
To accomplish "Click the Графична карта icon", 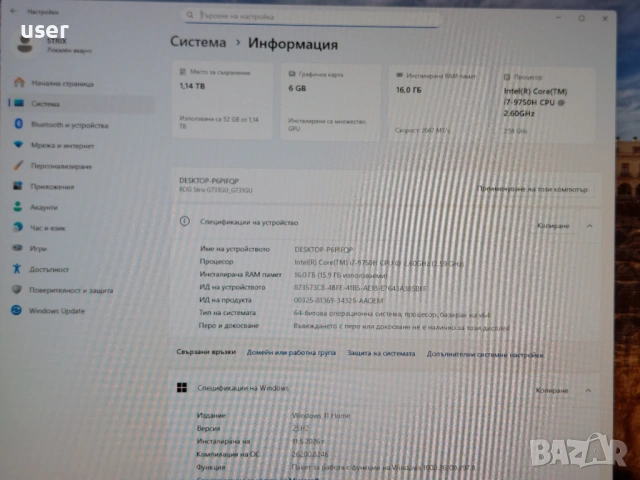I will coord(291,74).
